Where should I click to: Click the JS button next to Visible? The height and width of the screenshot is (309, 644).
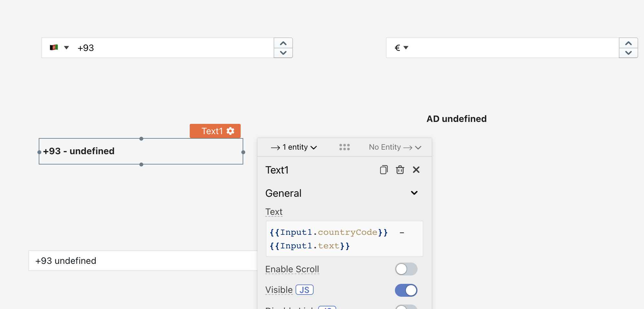click(x=305, y=290)
